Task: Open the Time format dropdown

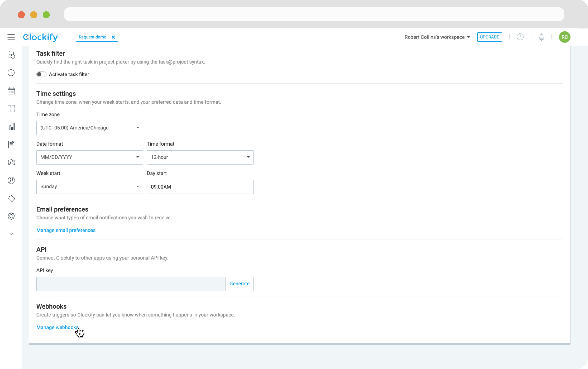Action: [200, 157]
